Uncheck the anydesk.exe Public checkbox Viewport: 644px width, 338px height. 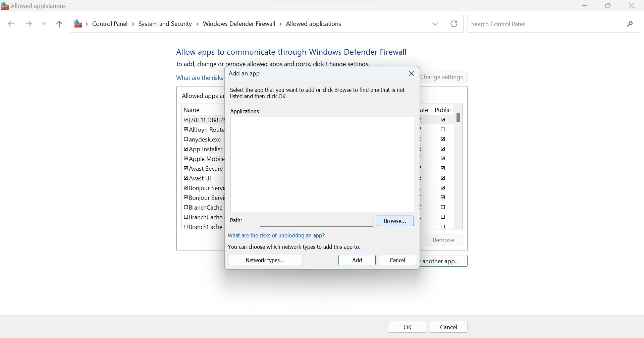(443, 139)
